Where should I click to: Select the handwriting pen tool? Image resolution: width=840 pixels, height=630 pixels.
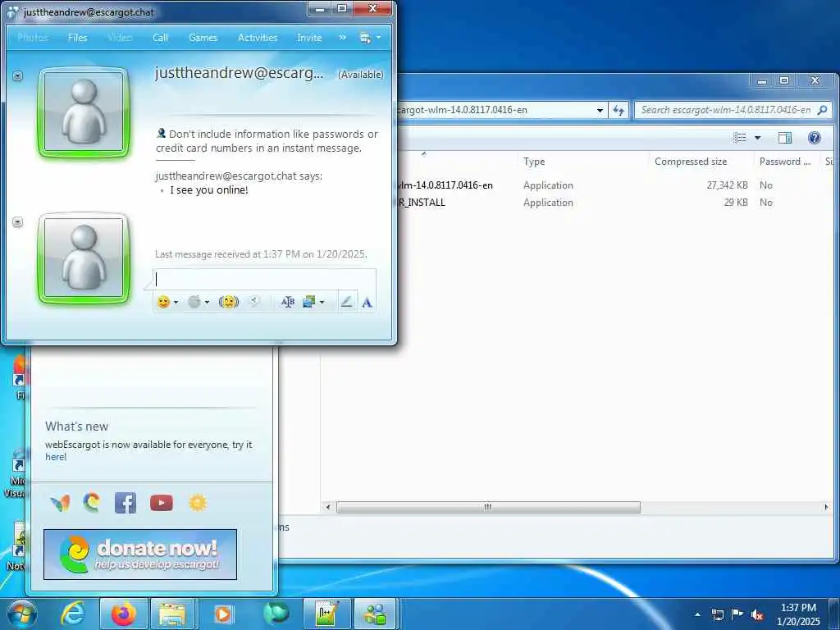coord(347,302)
